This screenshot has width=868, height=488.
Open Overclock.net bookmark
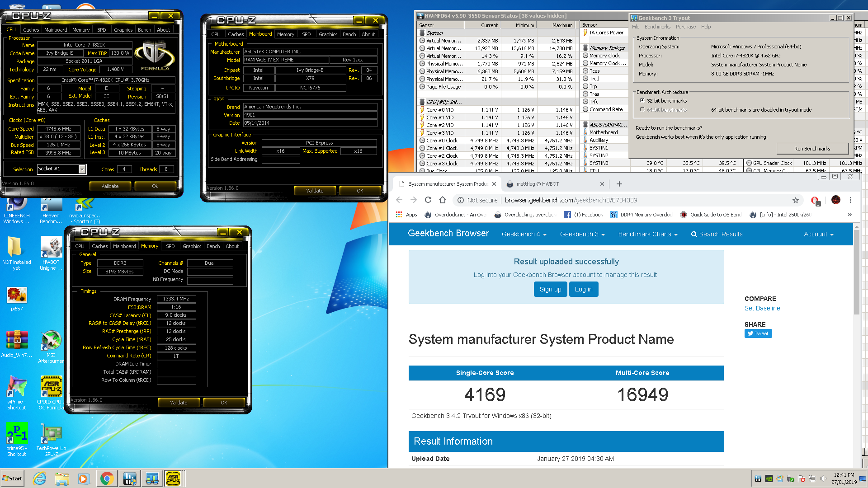coord(455,215)
